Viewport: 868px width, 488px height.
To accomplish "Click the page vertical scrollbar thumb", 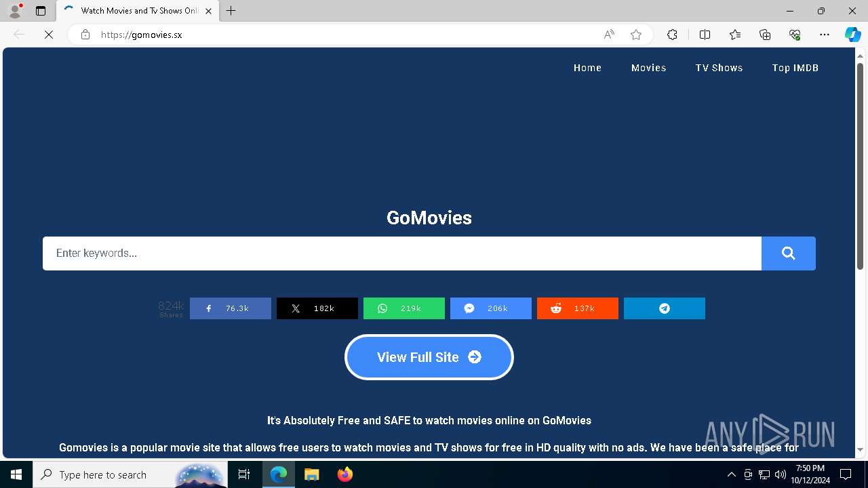I will pos(861,166).
